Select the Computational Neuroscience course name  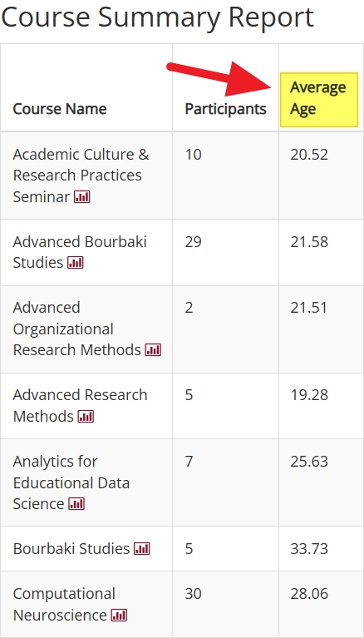click(64, 605)
